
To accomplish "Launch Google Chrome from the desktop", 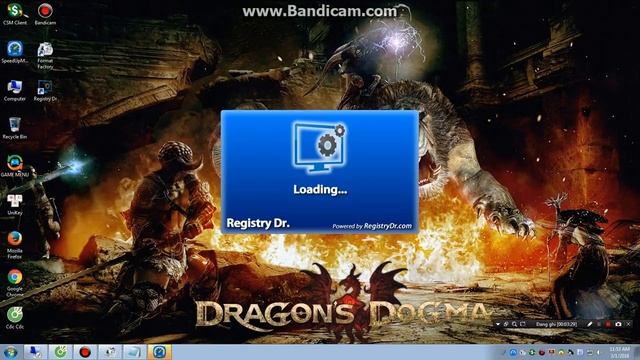I will pos(15,282).
